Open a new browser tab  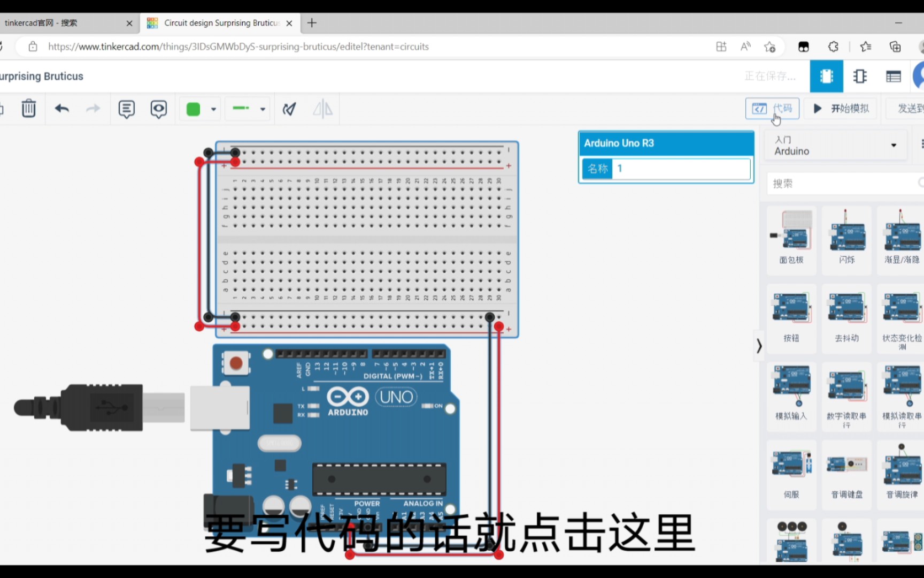tap(312, 23)
